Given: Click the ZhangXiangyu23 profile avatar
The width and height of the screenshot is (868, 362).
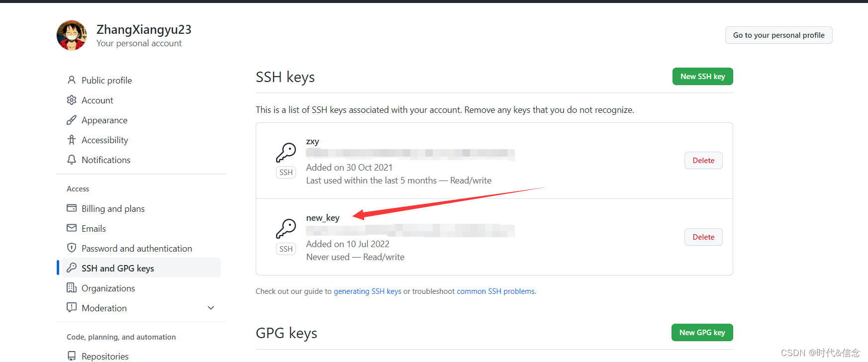Looking at the screenshot, I should pyautogui.click(x=72, y=35).
